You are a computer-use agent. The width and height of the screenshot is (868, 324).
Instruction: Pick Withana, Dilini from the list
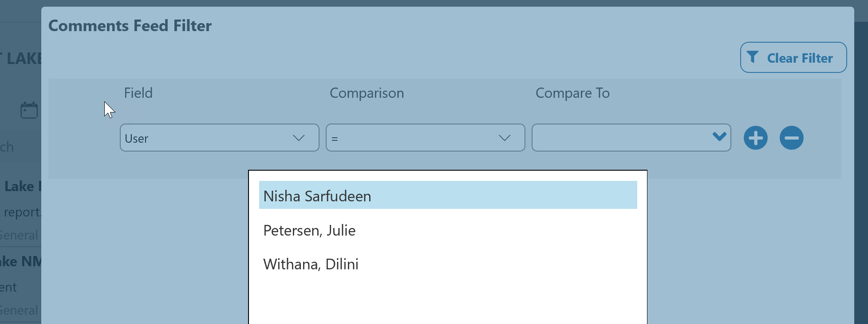(x=311, y=264)
